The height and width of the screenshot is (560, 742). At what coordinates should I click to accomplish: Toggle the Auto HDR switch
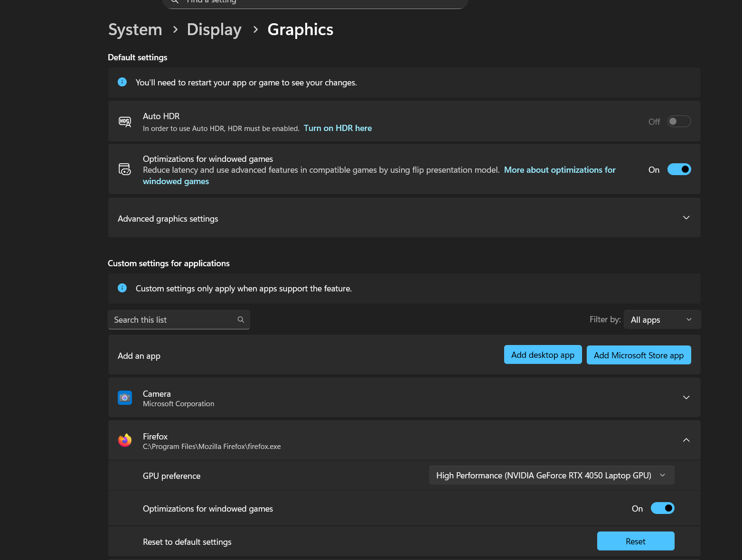pyautogui.click(x=679, y=121)
